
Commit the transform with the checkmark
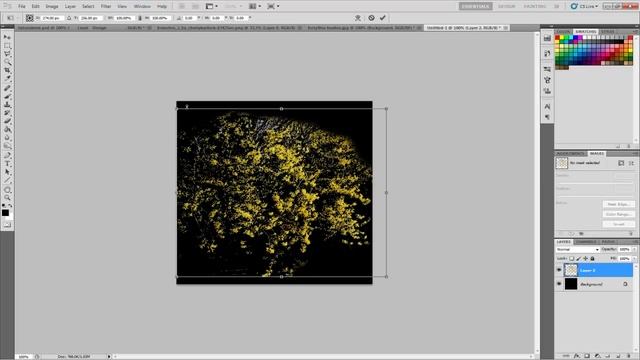[x=382, y=18]
